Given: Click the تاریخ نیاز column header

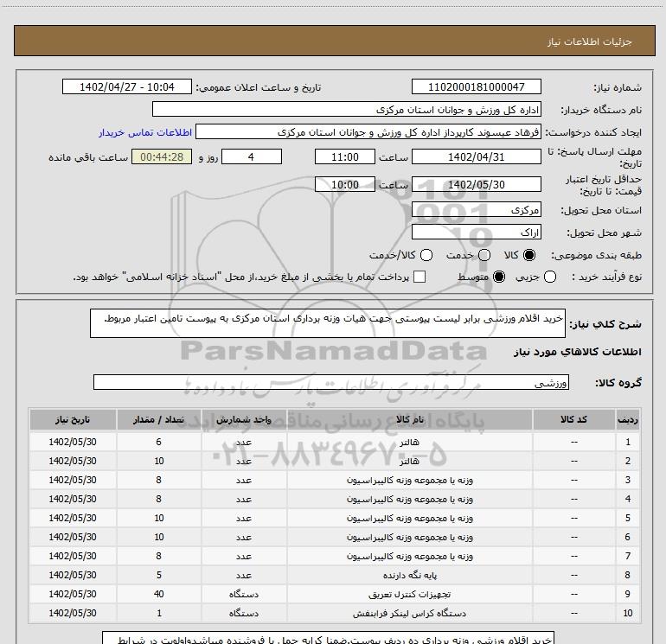Looking at the screenshot, I should (73, 419).
